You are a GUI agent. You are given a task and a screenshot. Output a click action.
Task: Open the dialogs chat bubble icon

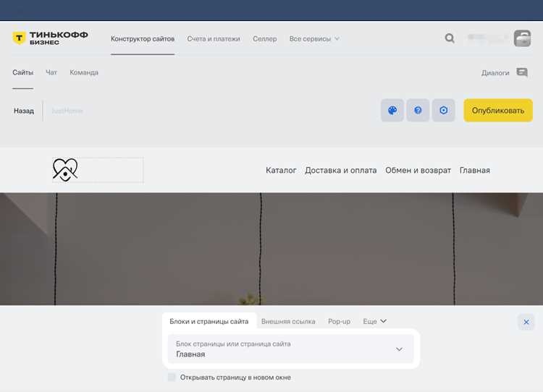coord(522,72)
